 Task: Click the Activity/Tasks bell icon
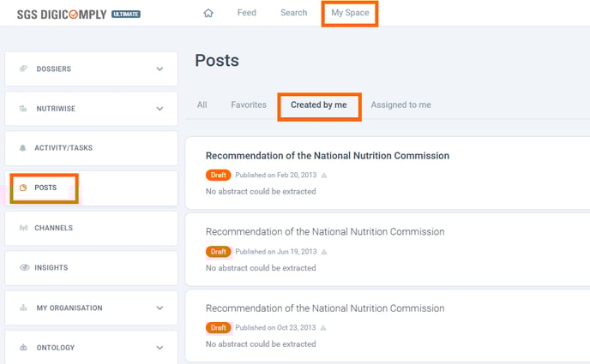coord(23,148)
